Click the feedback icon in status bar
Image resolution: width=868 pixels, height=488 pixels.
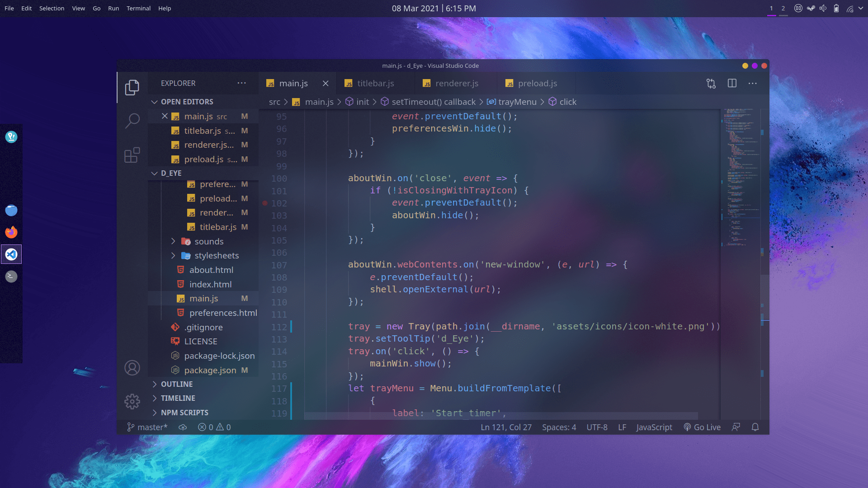click(736, 427)
